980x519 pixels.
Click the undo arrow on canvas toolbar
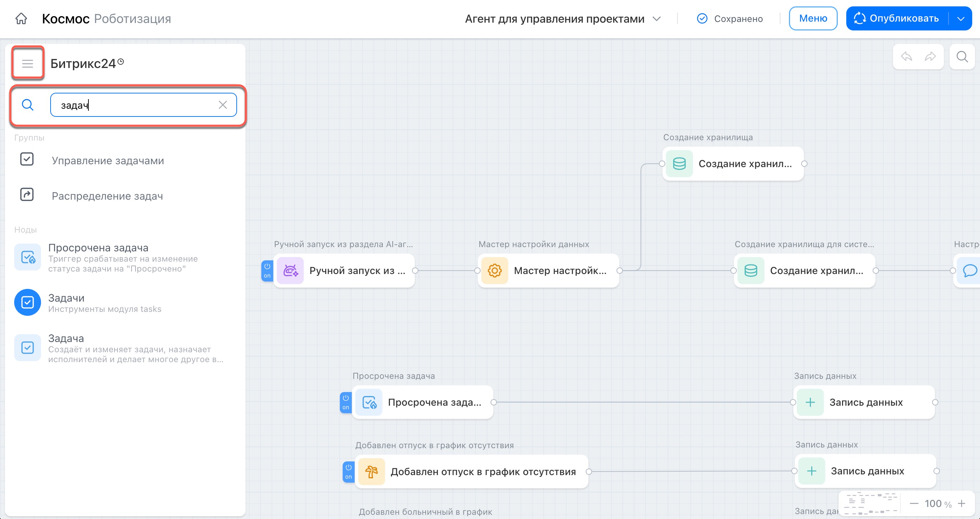907,57
